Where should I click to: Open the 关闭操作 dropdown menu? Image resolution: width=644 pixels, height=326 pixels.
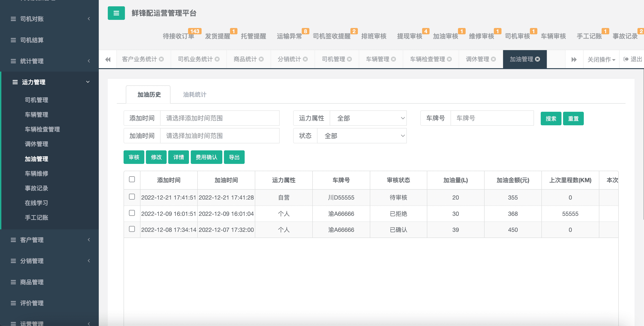click(x=601, y=59)
